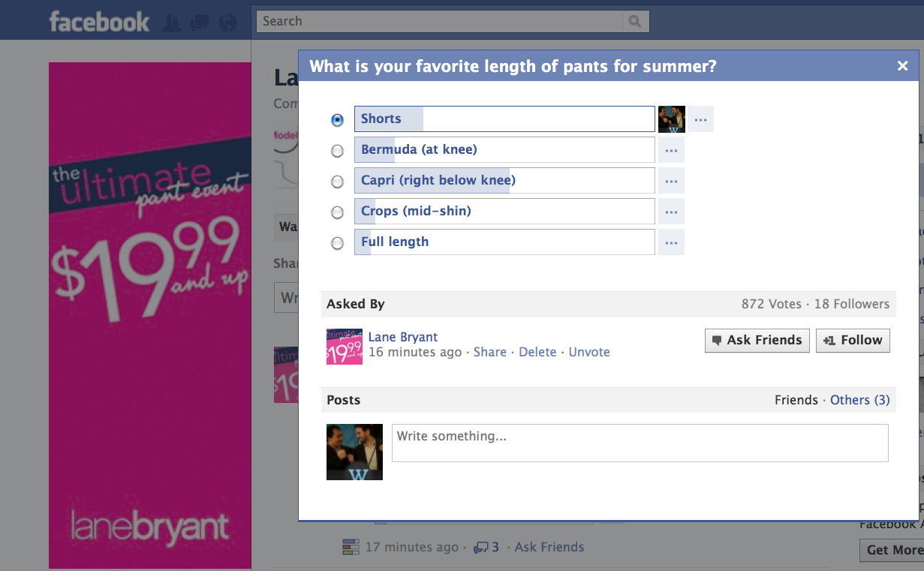Click the Lane Bryant poll author thumbnail
The image size is (924, 571).
pyautogui.click(x=345, y=347)
